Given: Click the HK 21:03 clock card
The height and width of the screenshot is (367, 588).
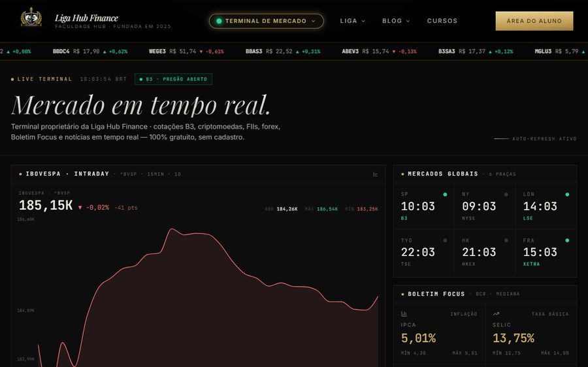Looking at the screenshot, I should pyautogui.click(x=485, y=253).
